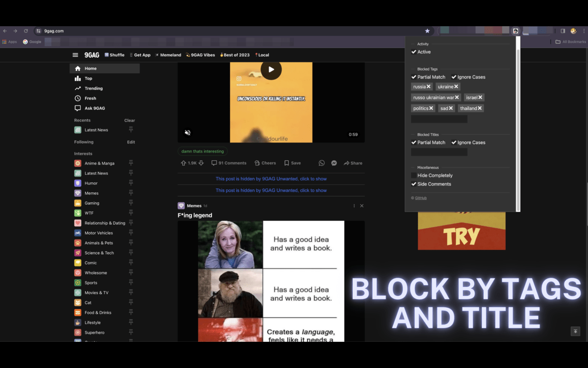This screenshot has width=588, height=368.
Task: Share post via Messenger icon
Action: 334,163
